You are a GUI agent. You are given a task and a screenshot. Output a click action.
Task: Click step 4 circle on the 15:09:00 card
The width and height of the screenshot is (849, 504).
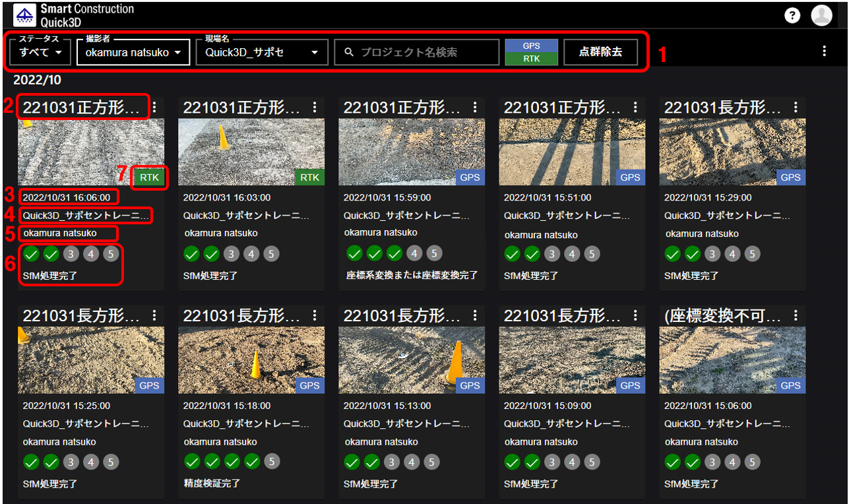point(572,462)
